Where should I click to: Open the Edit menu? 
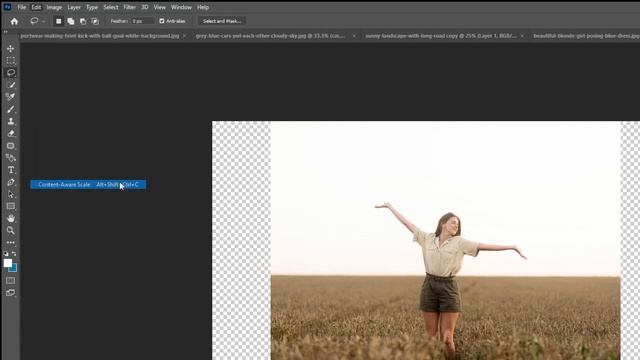tap(36, 7)
